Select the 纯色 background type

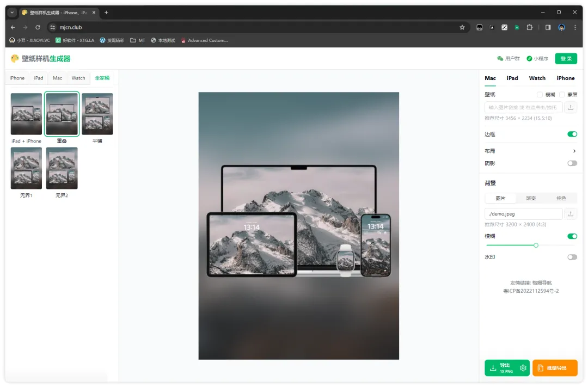[561, 198]
